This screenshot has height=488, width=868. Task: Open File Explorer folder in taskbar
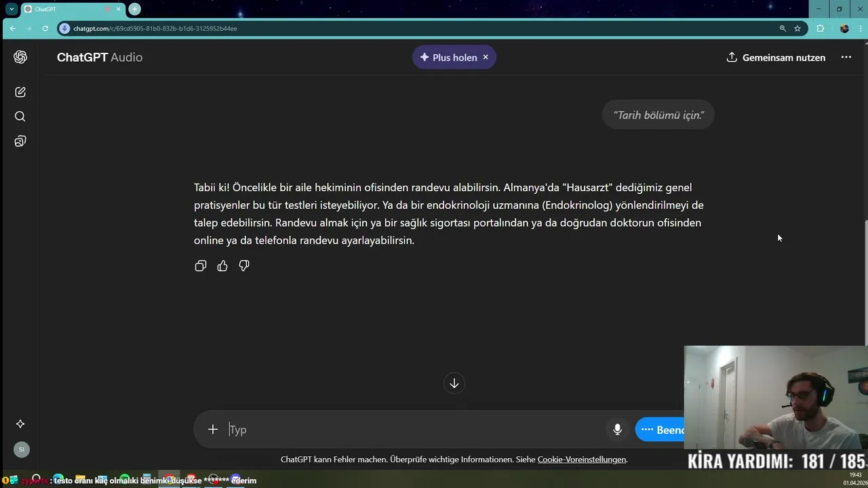(80, 480)
